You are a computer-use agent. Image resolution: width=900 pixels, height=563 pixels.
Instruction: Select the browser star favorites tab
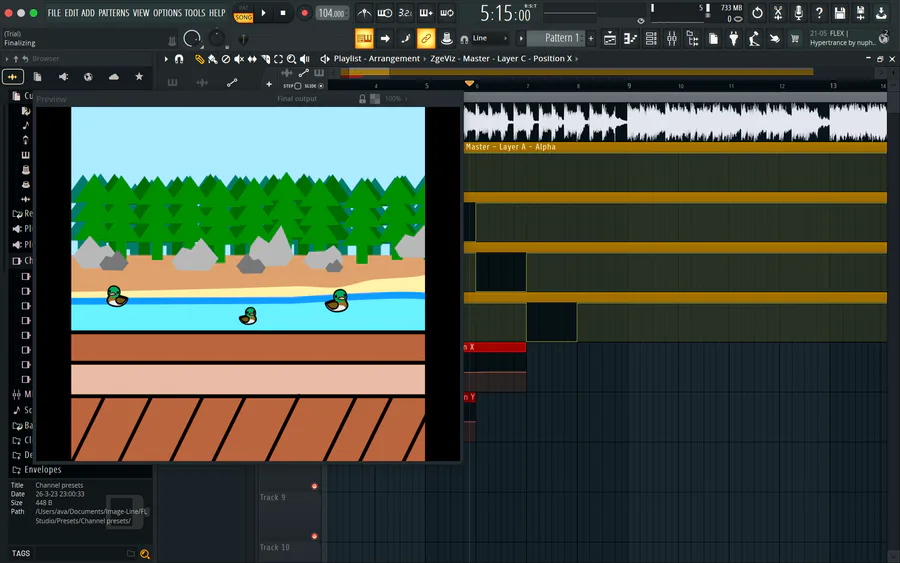139,77
